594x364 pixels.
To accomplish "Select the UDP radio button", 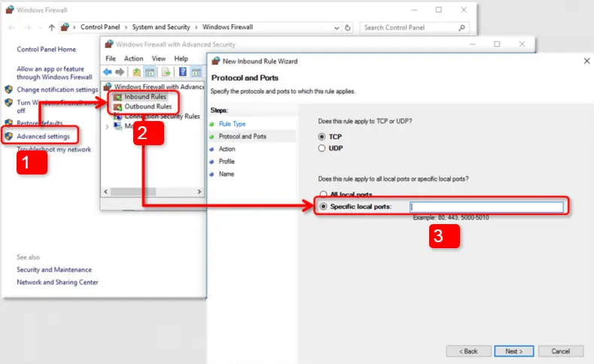I will [x=321, y=148].
